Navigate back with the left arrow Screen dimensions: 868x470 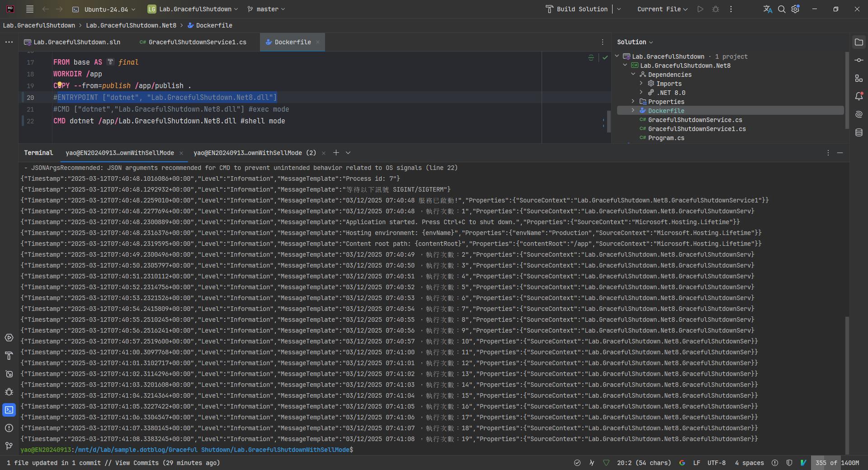coord(45,9)
